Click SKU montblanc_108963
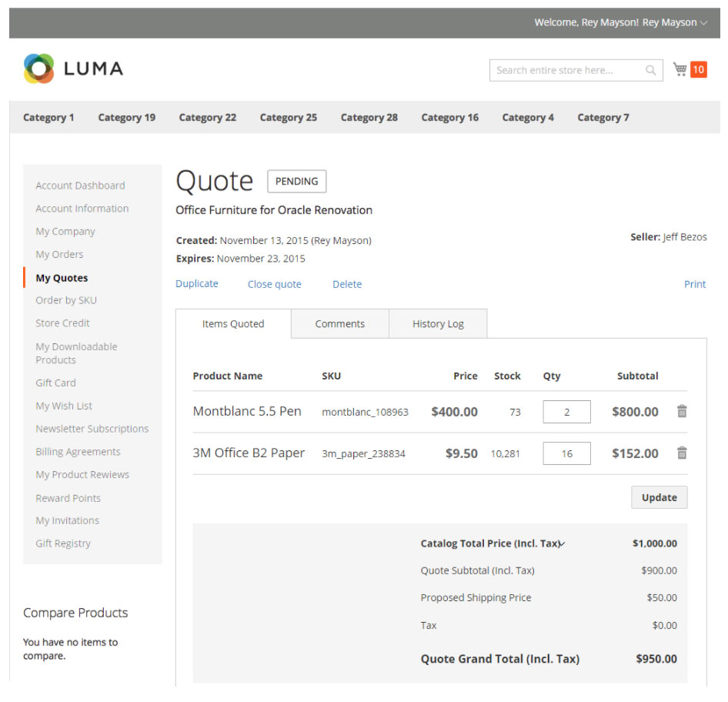The width and height of the screenshot is (728, 702). tap(365, 413)
